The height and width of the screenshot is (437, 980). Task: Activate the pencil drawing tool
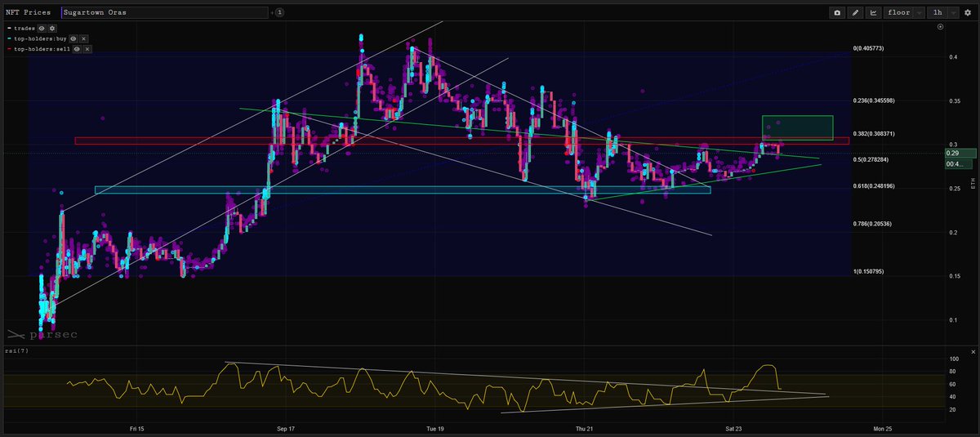(x=855, y=12)
